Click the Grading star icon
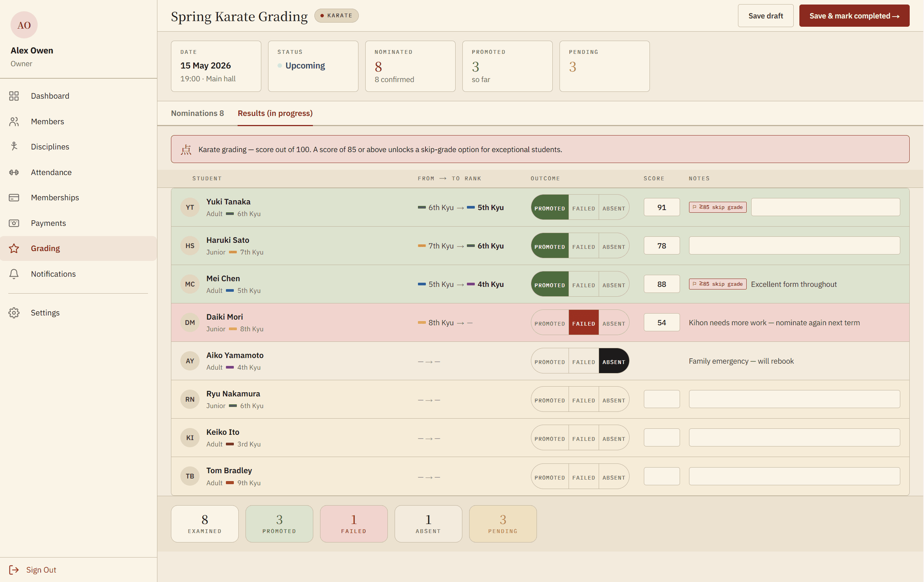Viewport: 924px width, 582px height. coord(14,248)
